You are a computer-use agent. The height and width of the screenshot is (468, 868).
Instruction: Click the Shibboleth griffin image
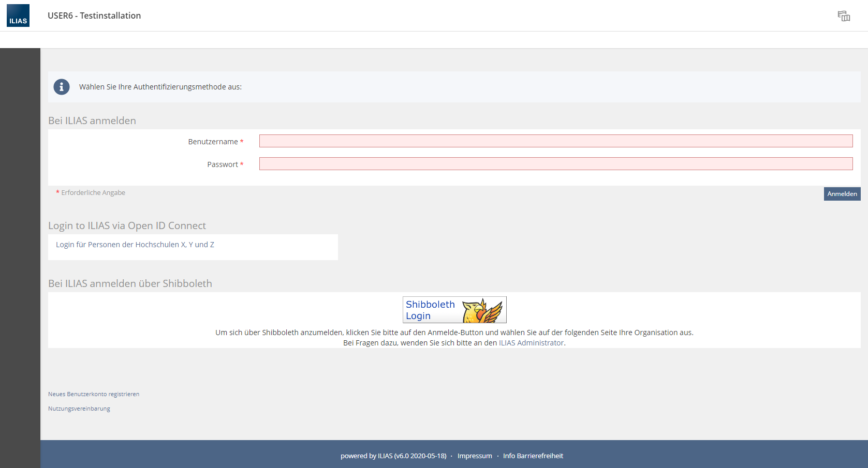pos(482,310)
